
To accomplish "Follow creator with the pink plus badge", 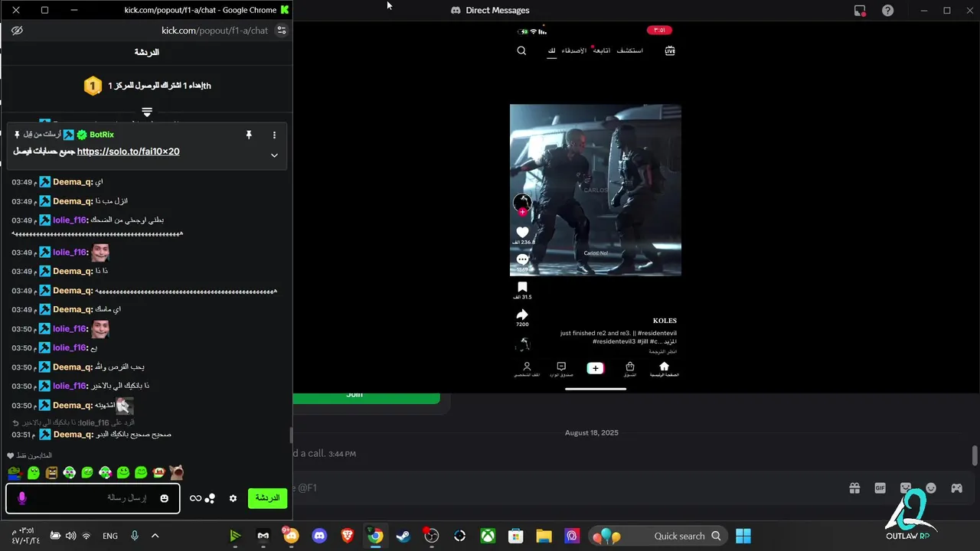I will (522, 212).
